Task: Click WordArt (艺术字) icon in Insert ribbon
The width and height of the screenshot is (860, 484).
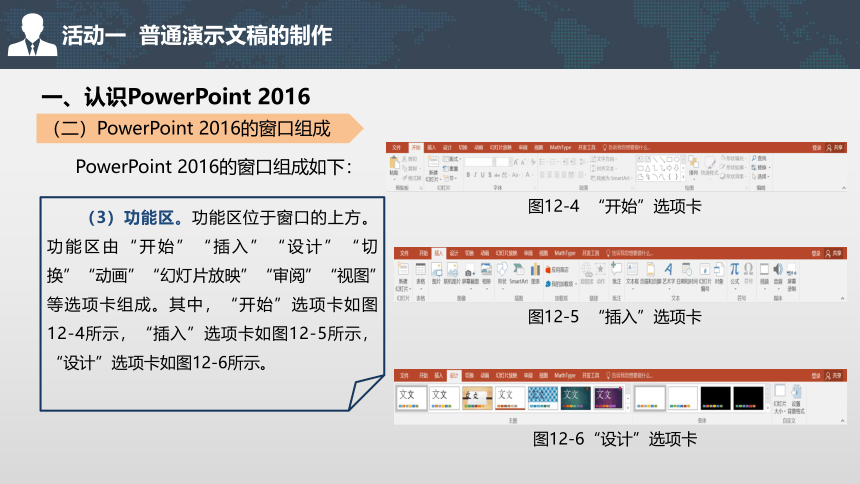Action: [x=669, y=269]
